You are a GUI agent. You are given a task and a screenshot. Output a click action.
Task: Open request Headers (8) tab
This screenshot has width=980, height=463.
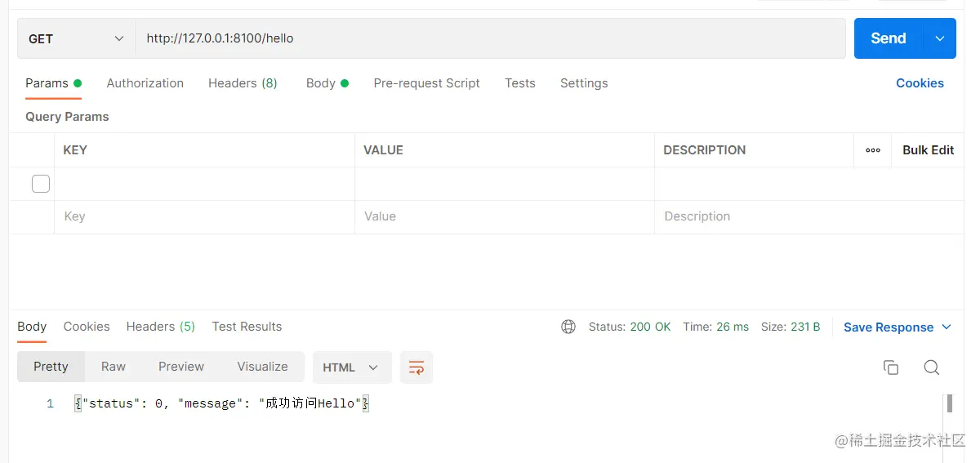coord(243,83)
